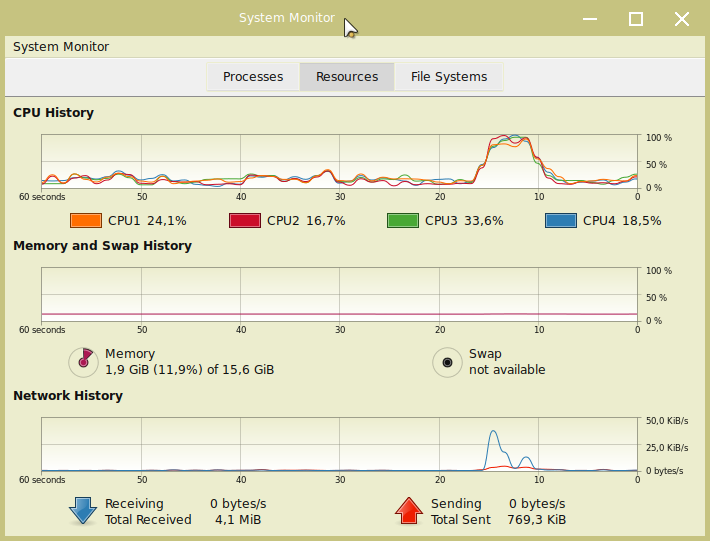Open the System Monitor menu
710x541 pixels.
[x=61, y=47]
